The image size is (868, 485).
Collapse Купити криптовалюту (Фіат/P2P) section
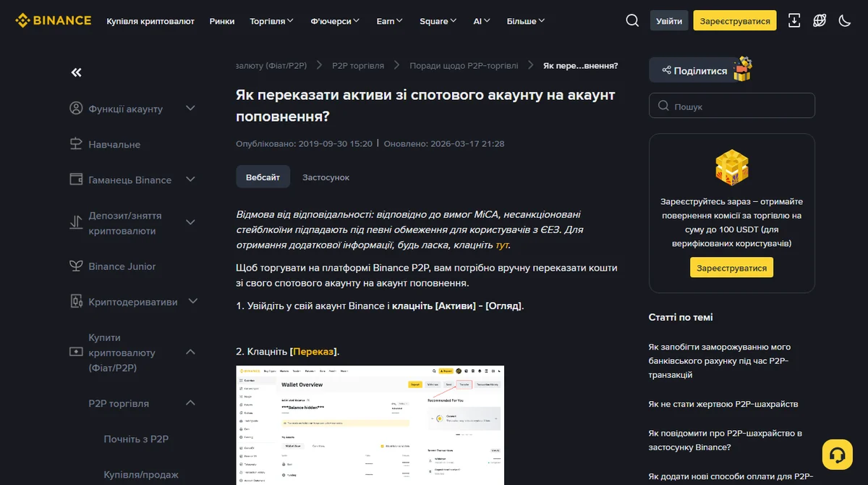pyautogui.click(x=191, y=353)
